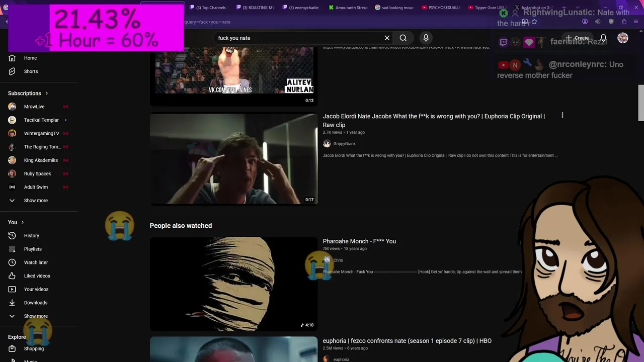Open the account avatar menu
The width and height of the screenshot is (644, 362).
(x=623, y=38)
